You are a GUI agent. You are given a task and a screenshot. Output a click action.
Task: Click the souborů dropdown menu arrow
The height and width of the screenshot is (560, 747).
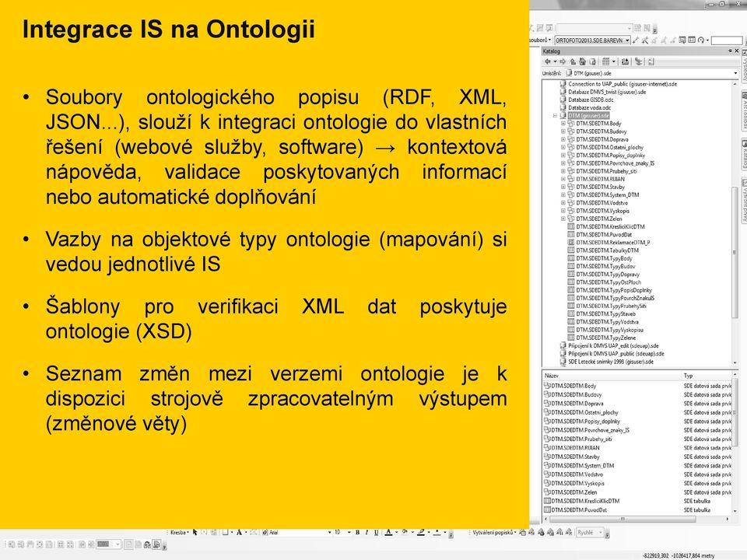pyautogui.click(x=550, y=40)
